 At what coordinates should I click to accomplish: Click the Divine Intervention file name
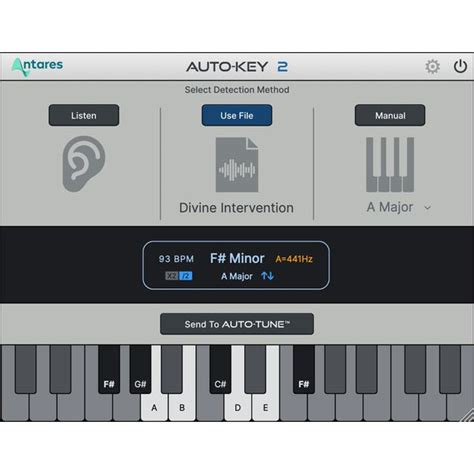236,208
